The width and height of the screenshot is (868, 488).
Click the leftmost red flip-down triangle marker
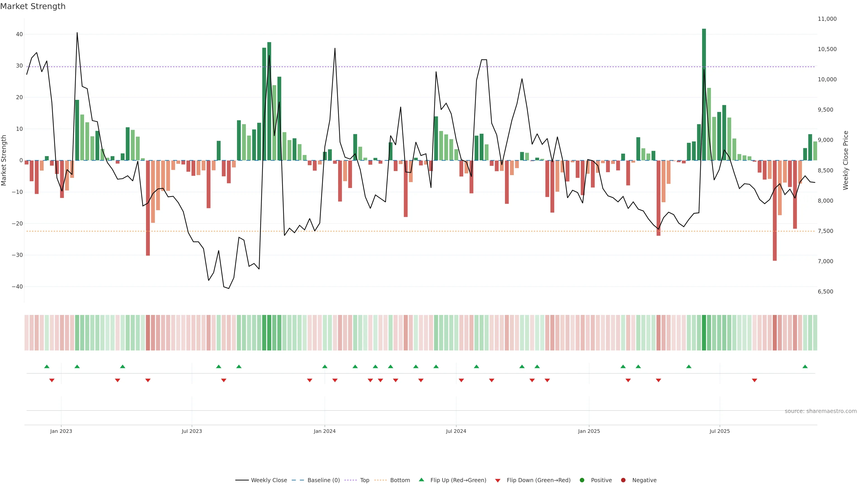[x=52, y=380]
